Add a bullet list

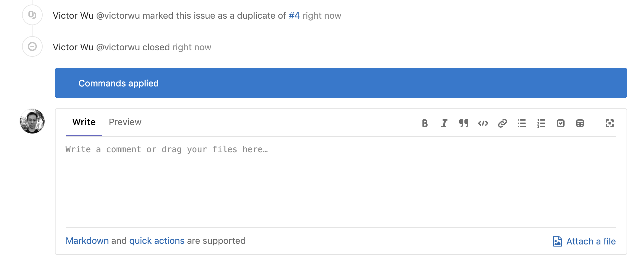click(522, 123)
